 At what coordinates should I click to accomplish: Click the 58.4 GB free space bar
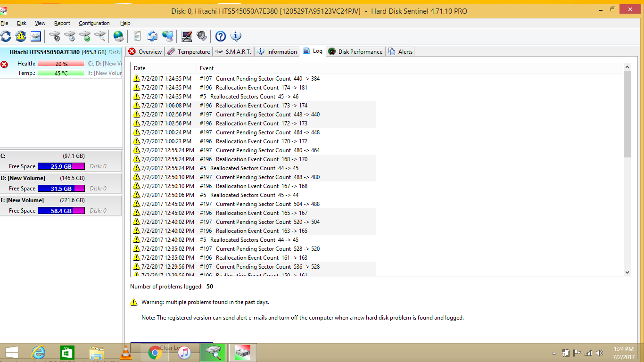pyautogui.click(x=61, y=211)
